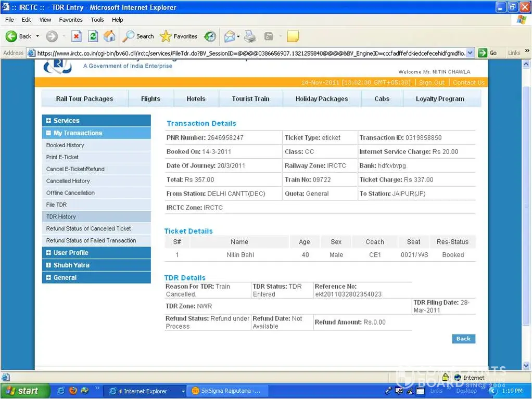Screen dimensions: 532x399
Task: Expand the User Profile section
Action: 70,253
